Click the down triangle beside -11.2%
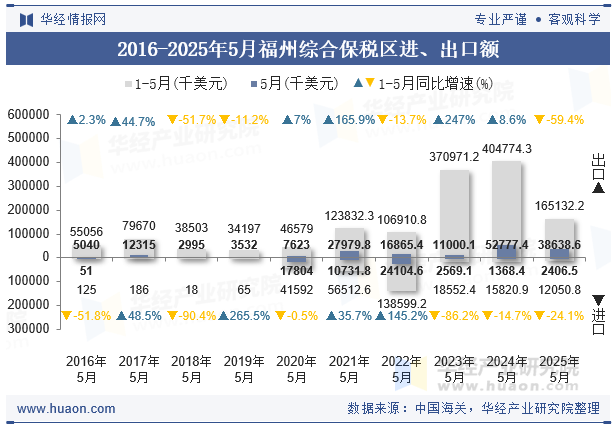615x427 pixels. [x=224, y=119]
